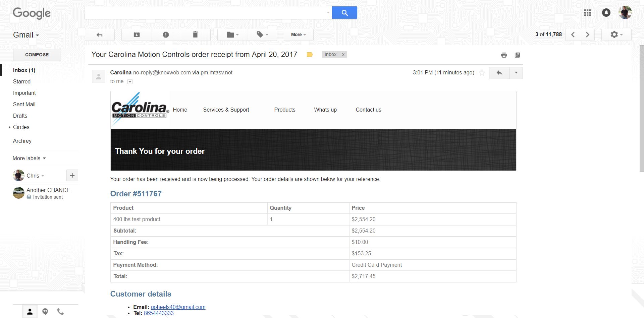
Task: Open the reply options dropdown arrow
Action: click(x=516, y=73)
